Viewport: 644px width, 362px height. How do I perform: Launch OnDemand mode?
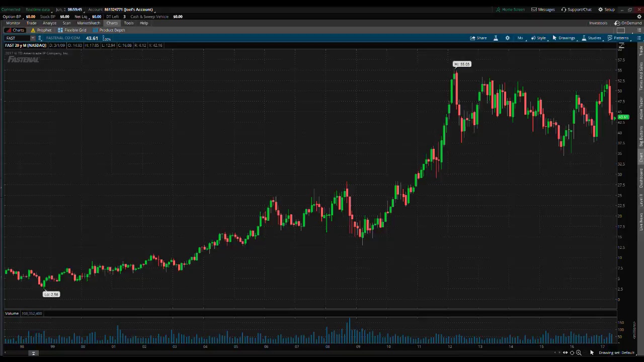pos(628,23)
